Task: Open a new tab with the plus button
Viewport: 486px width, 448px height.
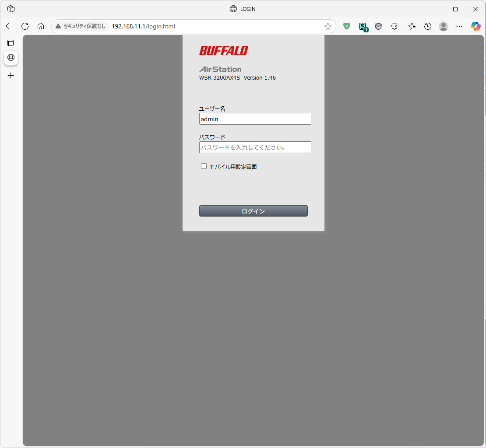Action: point(11,75)
